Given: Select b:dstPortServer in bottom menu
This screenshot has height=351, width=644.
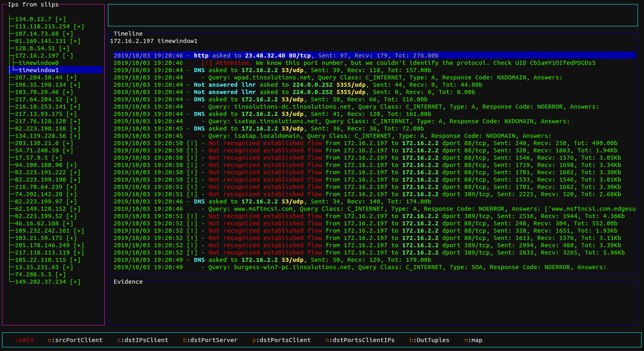Looking at the screenshot, I should [x=210, y=340].
